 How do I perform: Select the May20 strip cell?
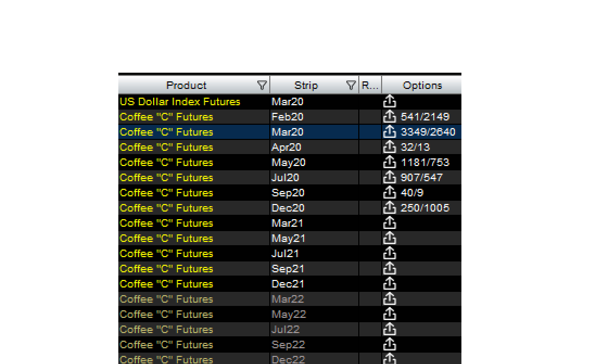coord(314,163)
